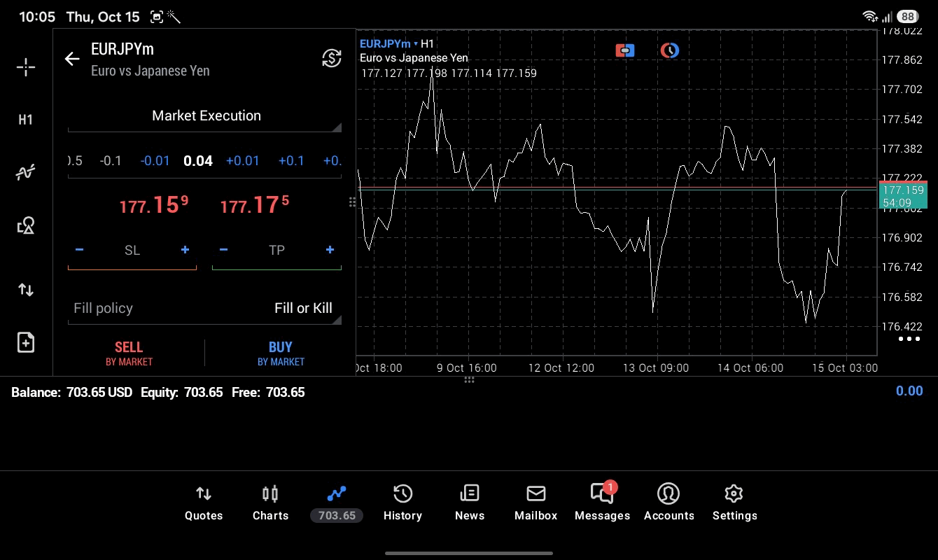This screenshot has height=560, width=938.
Task: Select the crosshair tool in left sidebar
Action: coord(26,67)
